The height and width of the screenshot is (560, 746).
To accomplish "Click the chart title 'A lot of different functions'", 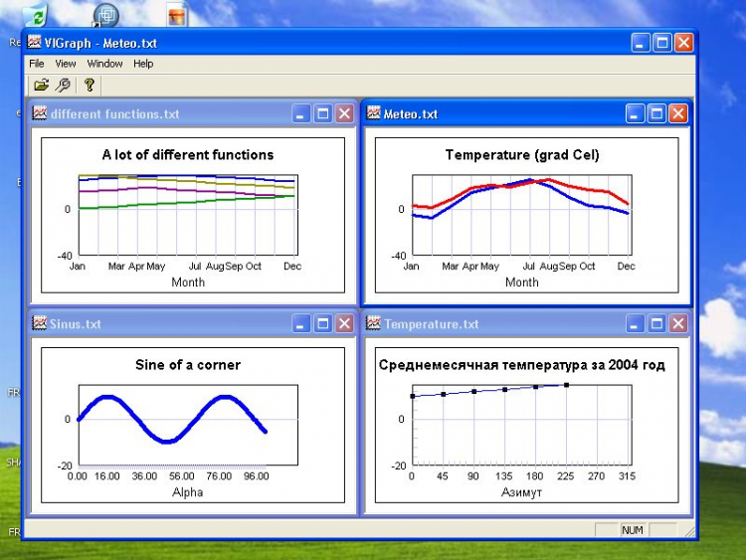I will tap(188, 154).
